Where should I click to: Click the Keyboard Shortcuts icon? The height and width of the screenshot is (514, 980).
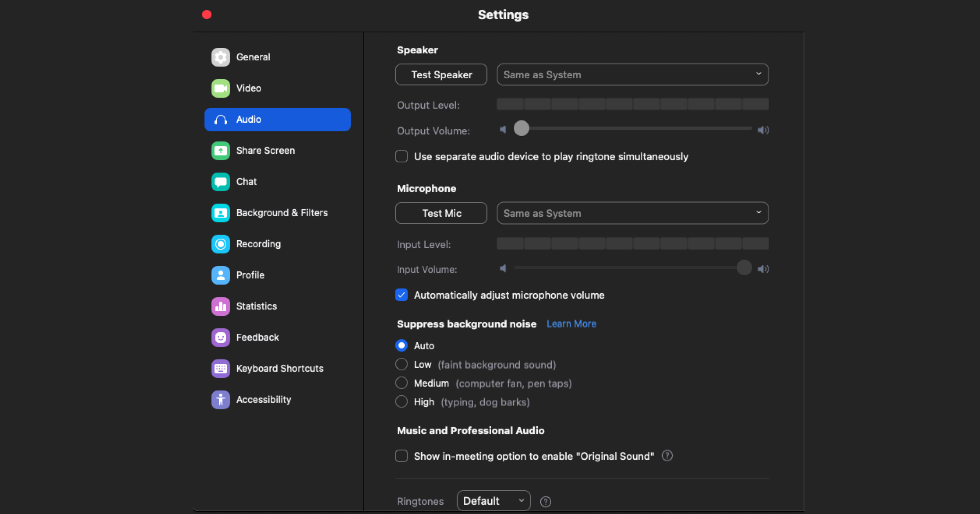click(x=220, y=368)
